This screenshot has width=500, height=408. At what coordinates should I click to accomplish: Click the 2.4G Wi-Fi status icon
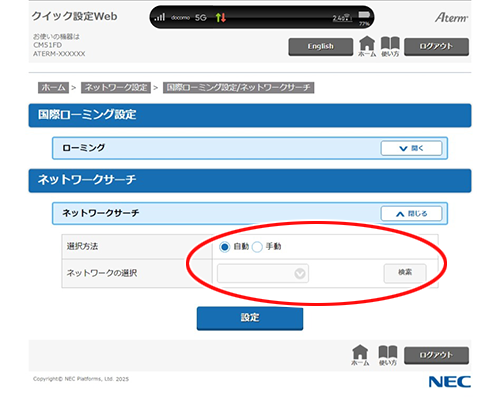342,18
